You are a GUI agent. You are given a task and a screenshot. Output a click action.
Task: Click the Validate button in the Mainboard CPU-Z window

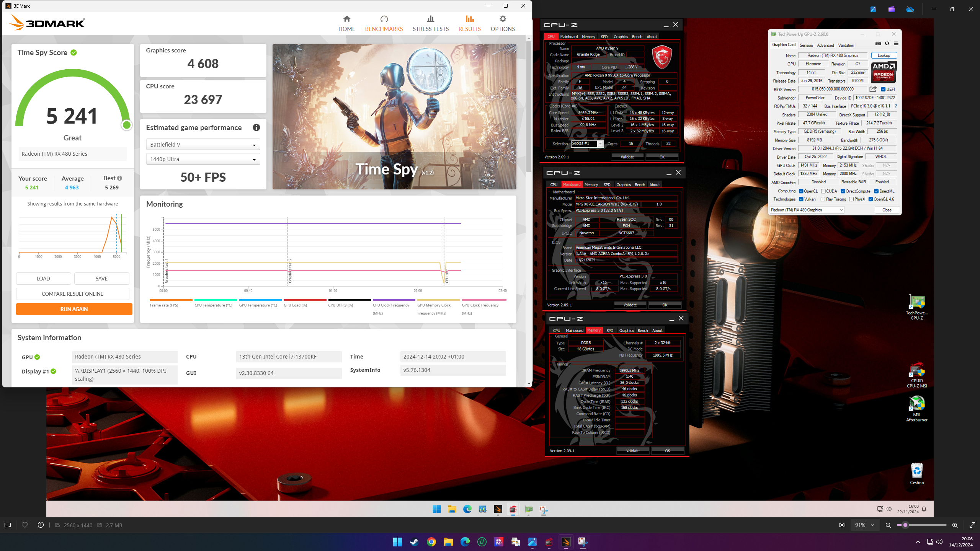(630, 305)
